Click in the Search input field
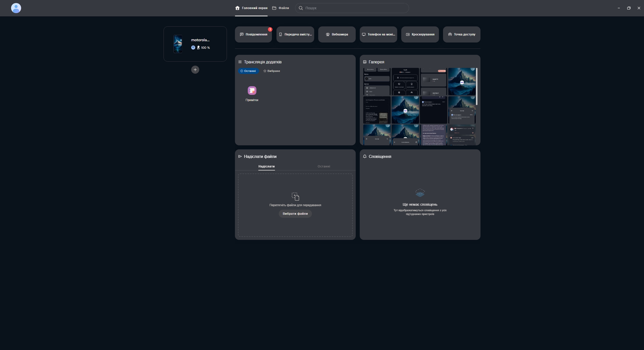This screenshot has width=644, height=350. click(x=352, y=8)
